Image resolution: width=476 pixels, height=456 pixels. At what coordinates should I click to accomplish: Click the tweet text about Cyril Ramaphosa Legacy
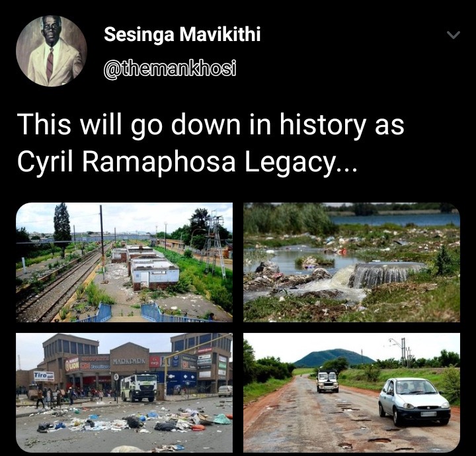point(211,143)
